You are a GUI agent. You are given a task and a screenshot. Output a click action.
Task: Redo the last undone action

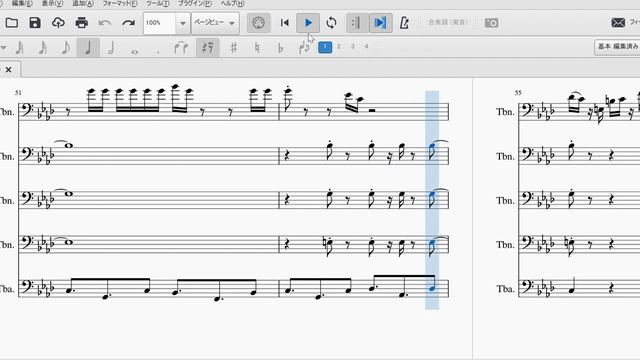[128, 23]
